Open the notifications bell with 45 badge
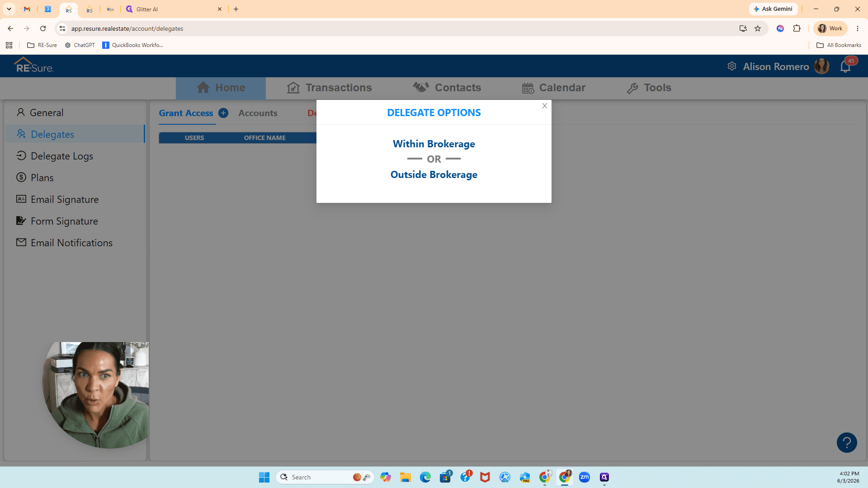Image resolution: width=868 pixels, height=488 pixels. point(845,66)
